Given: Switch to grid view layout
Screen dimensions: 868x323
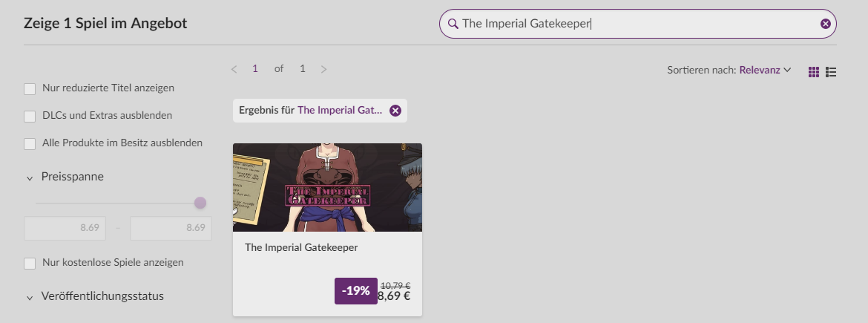Looking at the screenshot, I should 814,72.
